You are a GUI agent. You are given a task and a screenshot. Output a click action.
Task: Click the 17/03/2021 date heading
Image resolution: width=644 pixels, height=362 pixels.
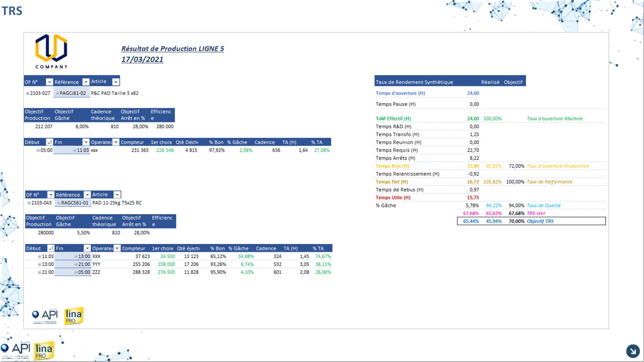click(142, 59)
